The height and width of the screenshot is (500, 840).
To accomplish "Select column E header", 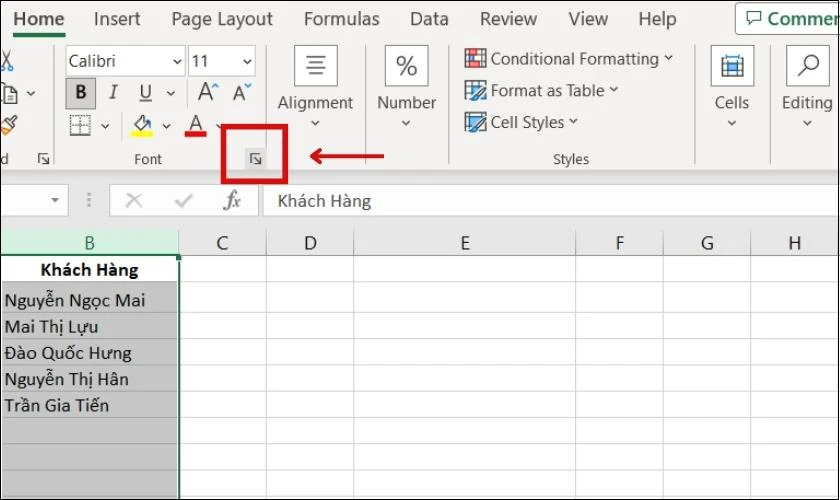I will [x=465, y=243].
